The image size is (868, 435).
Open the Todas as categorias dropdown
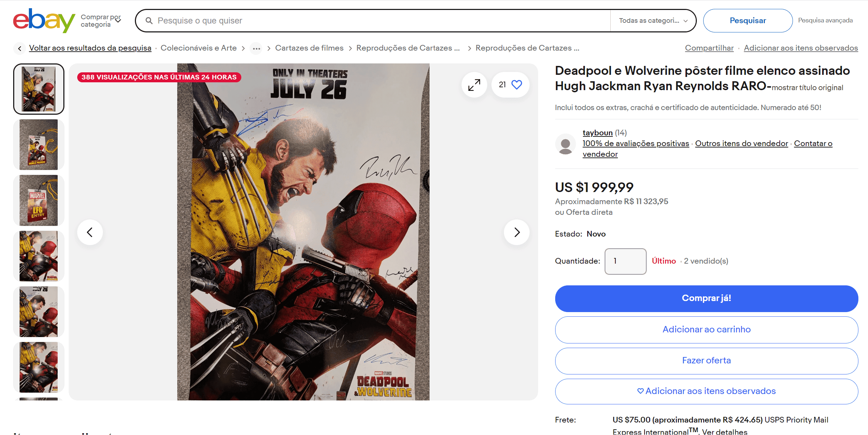click(x=653, y=21)
